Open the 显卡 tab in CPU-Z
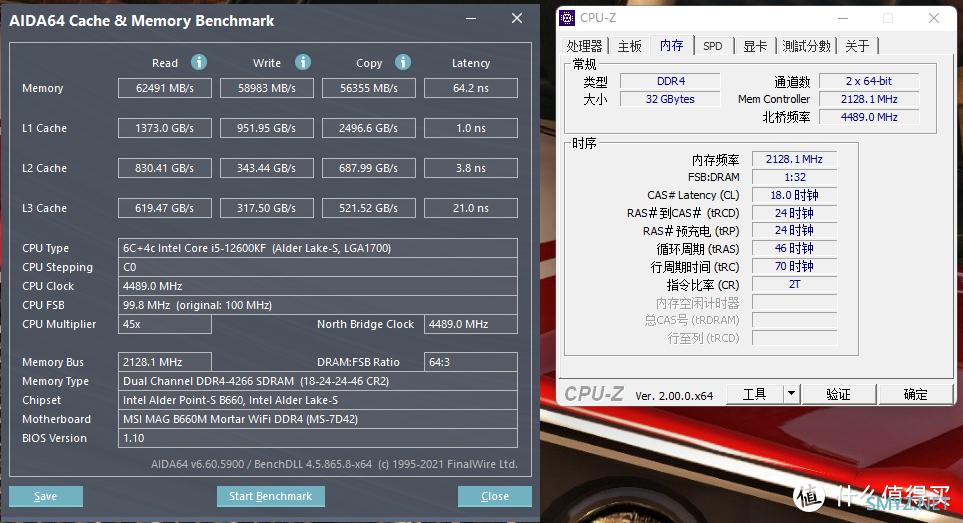 pyautogui.click(x=755, y=46)
